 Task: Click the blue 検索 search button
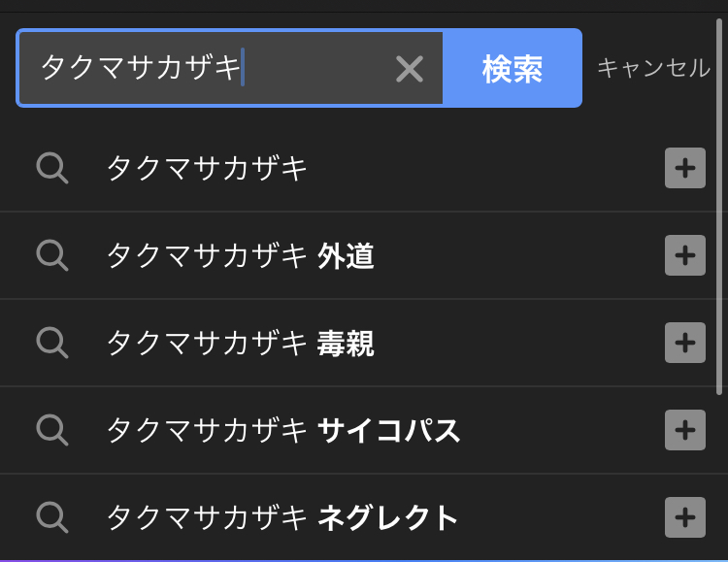(512, 69)
